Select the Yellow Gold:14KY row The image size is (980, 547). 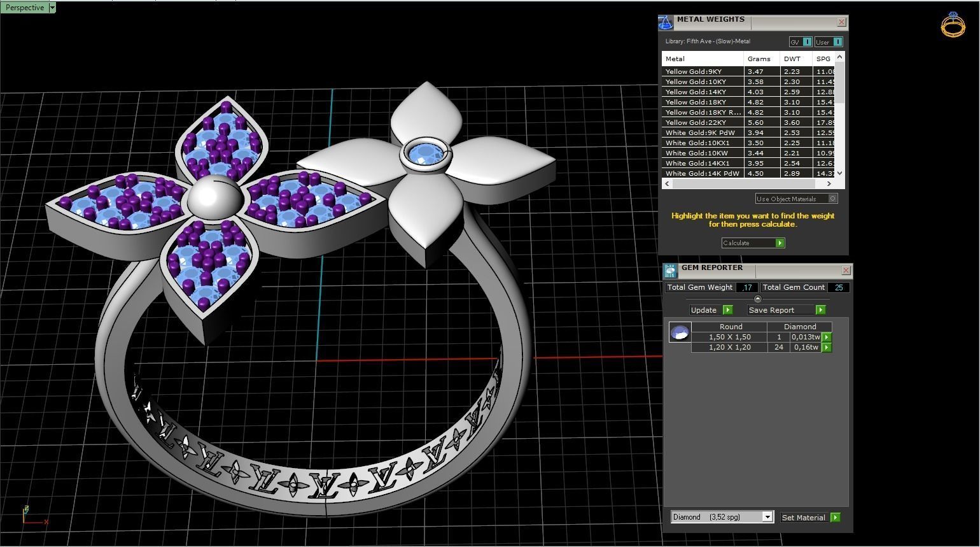pyautogui.click(x=748, y=92)
